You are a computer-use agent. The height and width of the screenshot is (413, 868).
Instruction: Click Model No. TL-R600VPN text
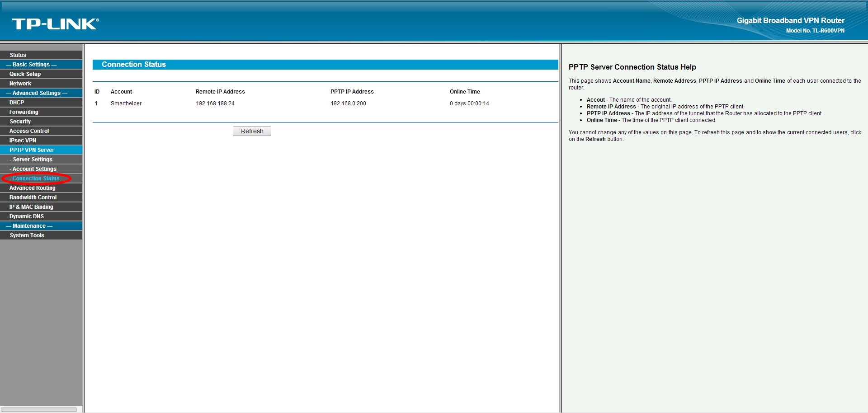click(815, 31)
